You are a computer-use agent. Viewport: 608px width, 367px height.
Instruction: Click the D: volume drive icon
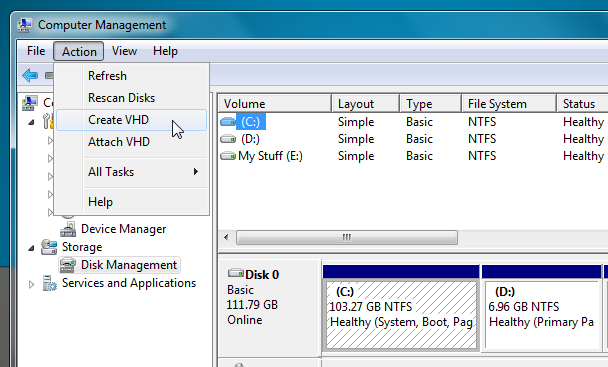(x=228, y=138)
